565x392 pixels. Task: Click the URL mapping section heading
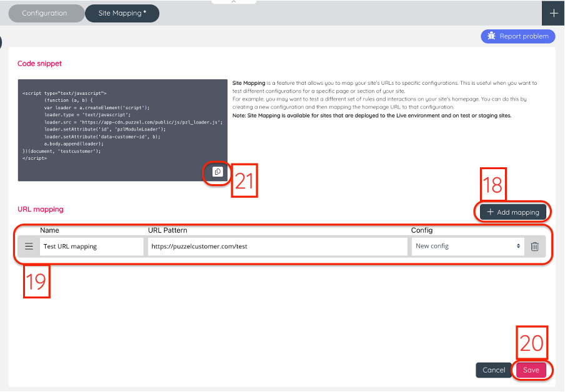tap(40, 209)
